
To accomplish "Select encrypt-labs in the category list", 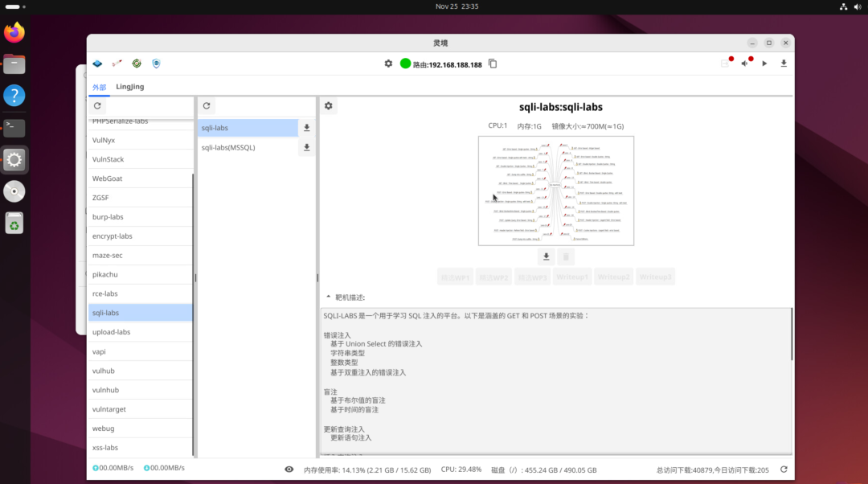I will coord(141,236).
